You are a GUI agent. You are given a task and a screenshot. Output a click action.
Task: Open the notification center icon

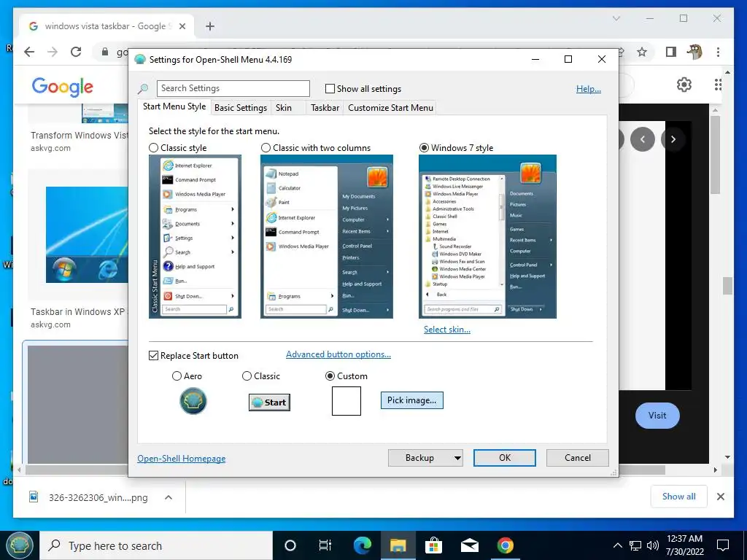click(x=723, y=545)
